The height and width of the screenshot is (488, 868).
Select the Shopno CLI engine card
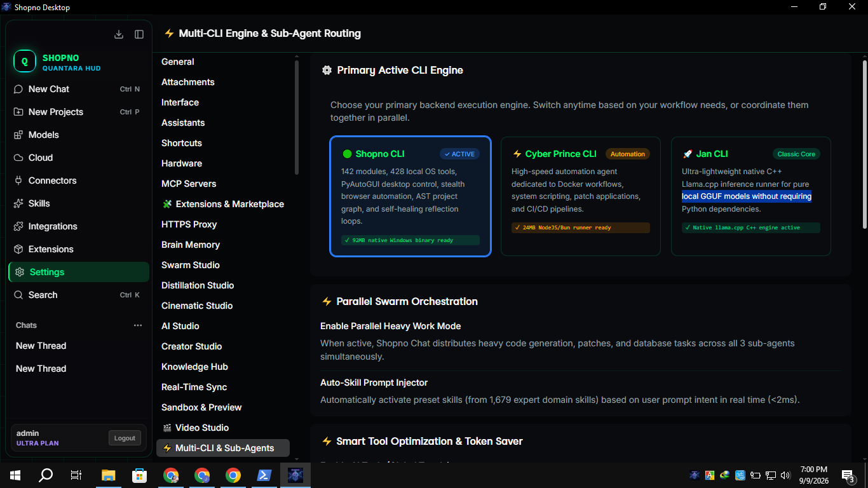click(x=410, y=196)
